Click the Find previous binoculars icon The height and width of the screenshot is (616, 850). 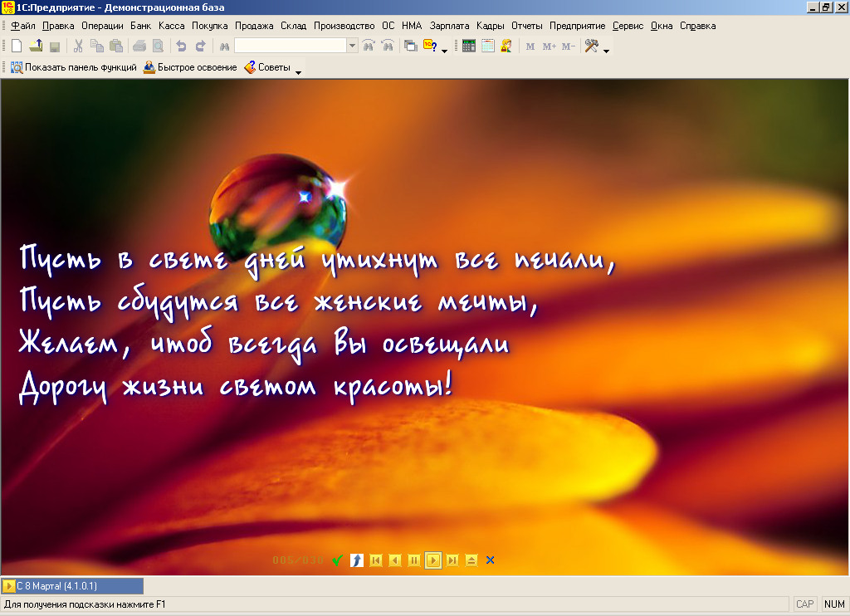pos(369,46)
